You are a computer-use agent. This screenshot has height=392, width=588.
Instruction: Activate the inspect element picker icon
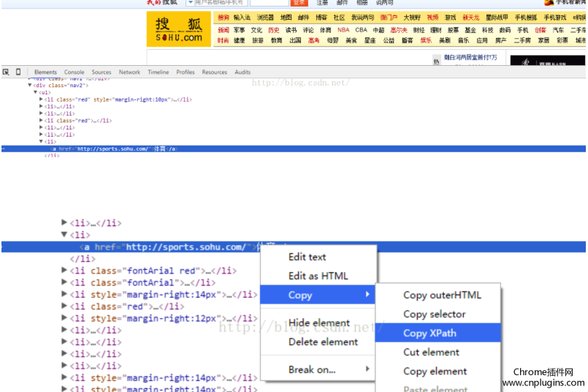point(6,72)
